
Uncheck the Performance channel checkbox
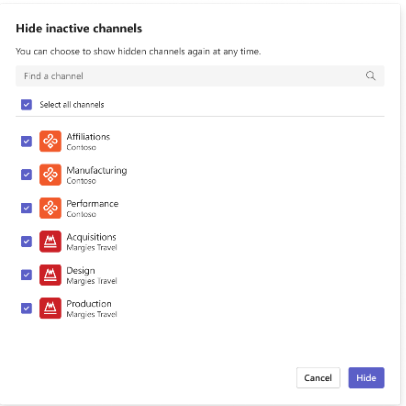[x=26, y=208]
